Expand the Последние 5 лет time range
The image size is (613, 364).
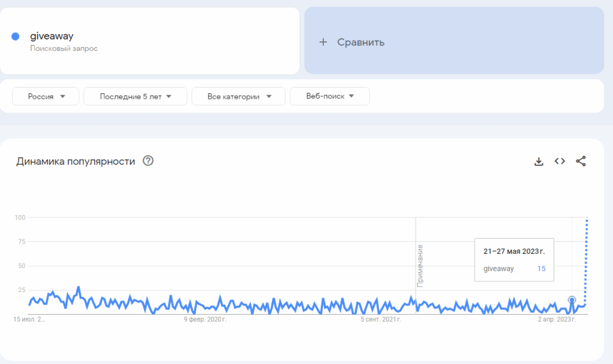pyautogui.click(x=135, y=96)
